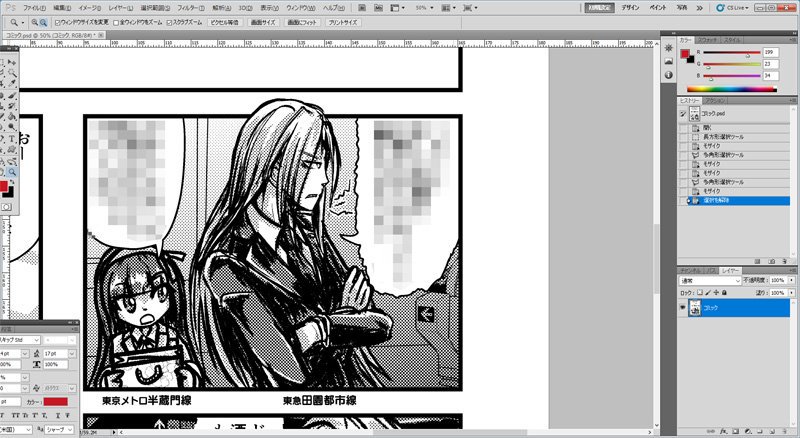Screen dimensions: 800x438
Task: Click zoom in magnifier in options bar
Action: pos(35,22)
